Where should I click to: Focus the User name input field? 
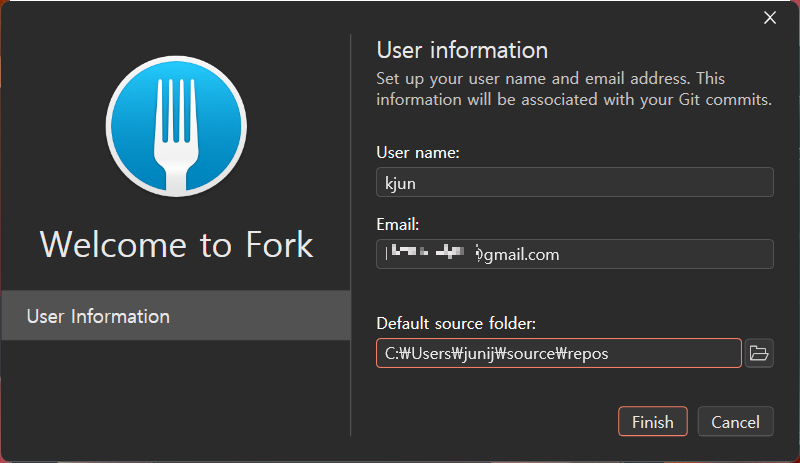[x=574, y=182]
